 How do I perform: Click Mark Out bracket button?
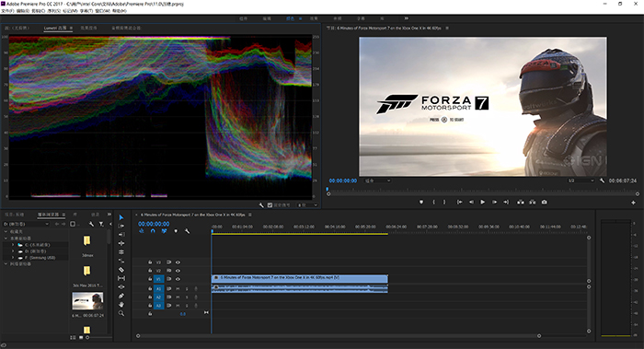tap(444, 202)
